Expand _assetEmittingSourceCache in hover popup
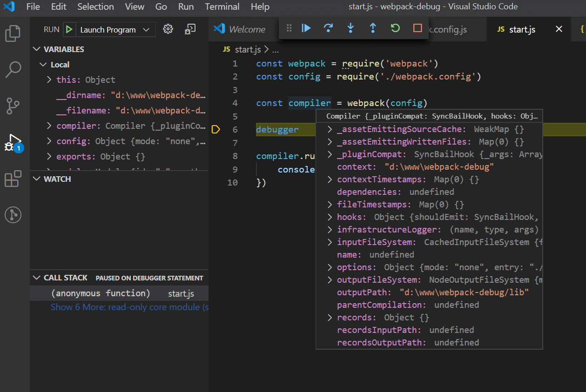 click(x=330, y=129)
